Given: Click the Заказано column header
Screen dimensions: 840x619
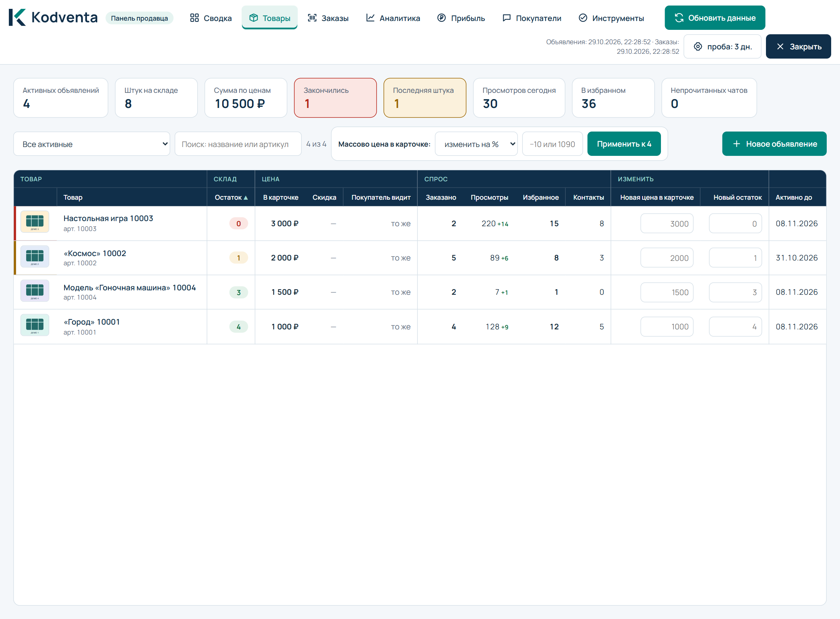Looking at the screenshot, I should pos(441,197).
